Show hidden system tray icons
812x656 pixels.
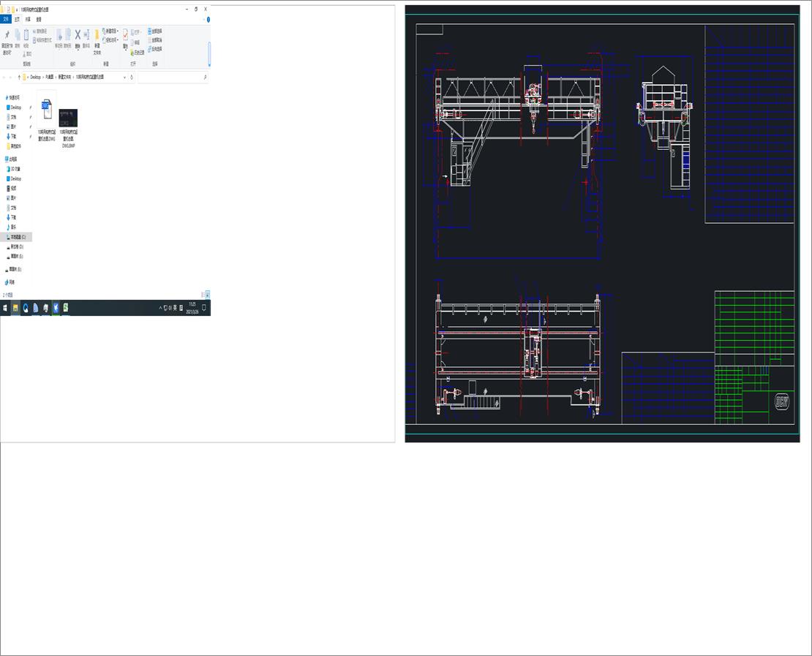pyautogui.click(x=160, y=308)
